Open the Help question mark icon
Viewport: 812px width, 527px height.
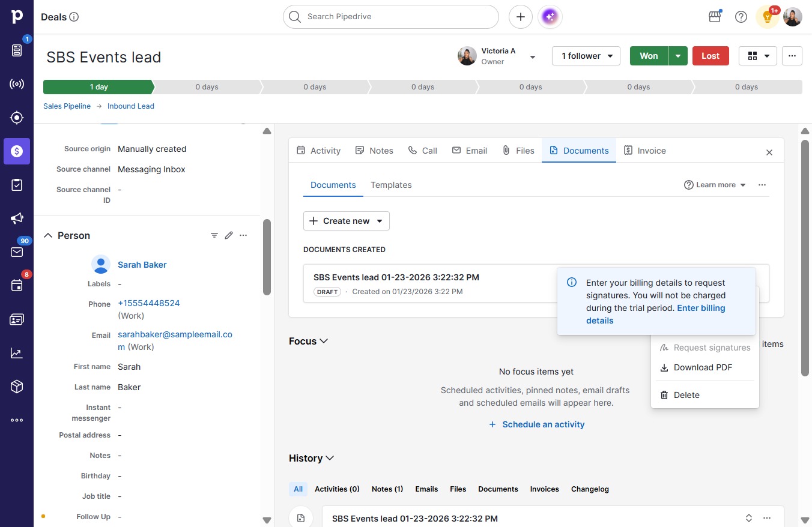(741, 17)
